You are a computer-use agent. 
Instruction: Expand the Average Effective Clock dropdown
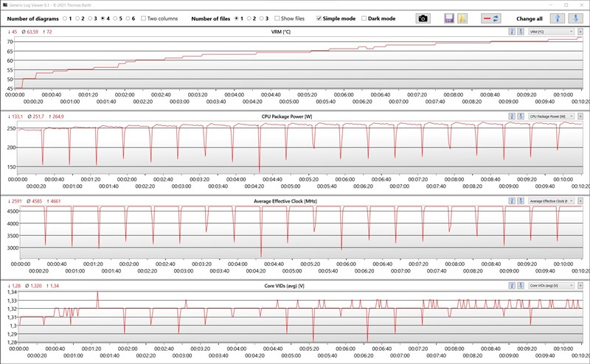pyautogui.click(x=551, y=200)
